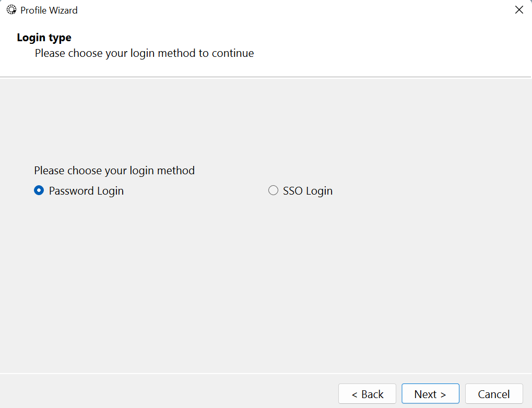Close the Profile Wizard window
Image resolution: width=532 pixels, height=408 pixels.
519,10
